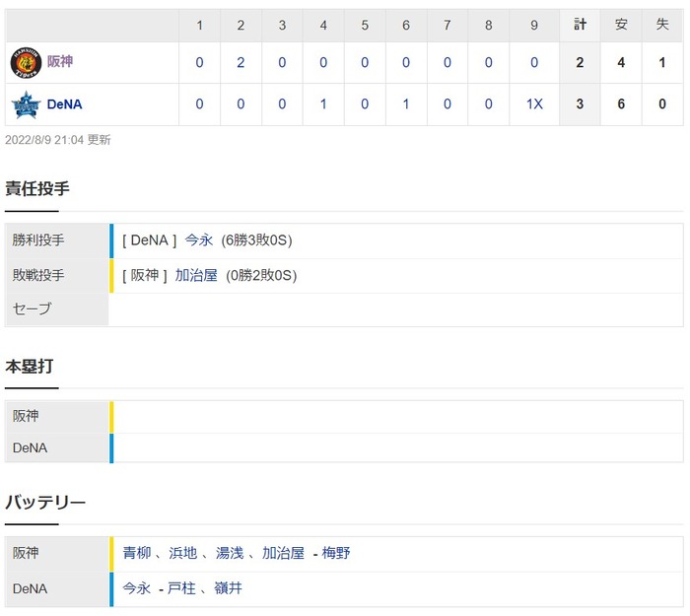The width and height of the screenshot is (690, 616).
Task: Open 加治屋 link in the battery row
Action: click(284, 553)
